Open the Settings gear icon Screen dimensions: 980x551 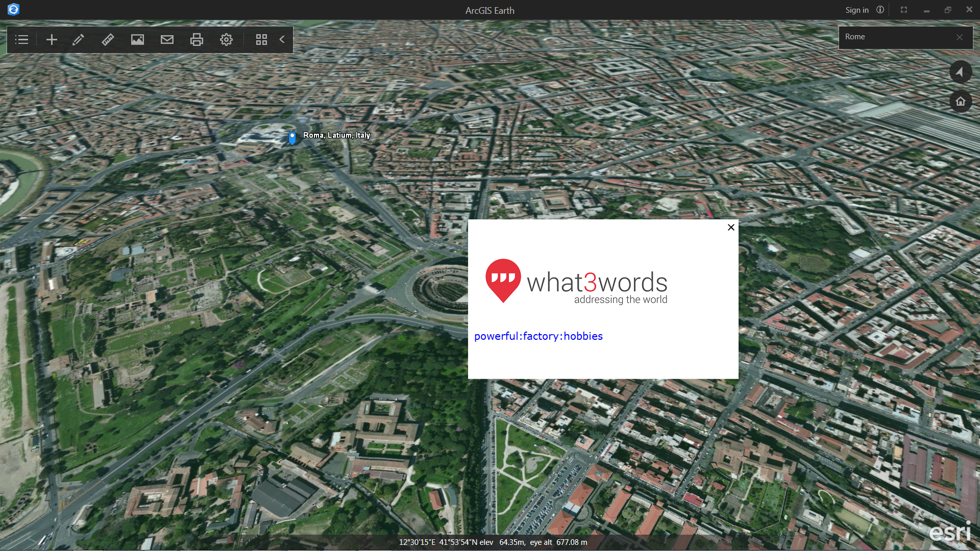coord(226,40)
